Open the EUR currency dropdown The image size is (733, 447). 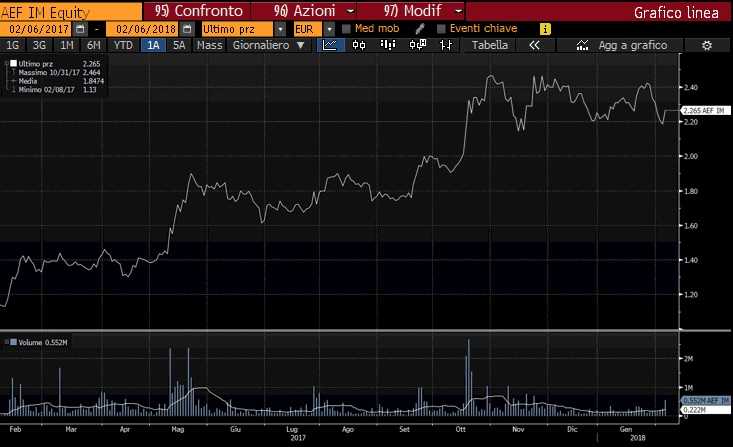(329, 29)
